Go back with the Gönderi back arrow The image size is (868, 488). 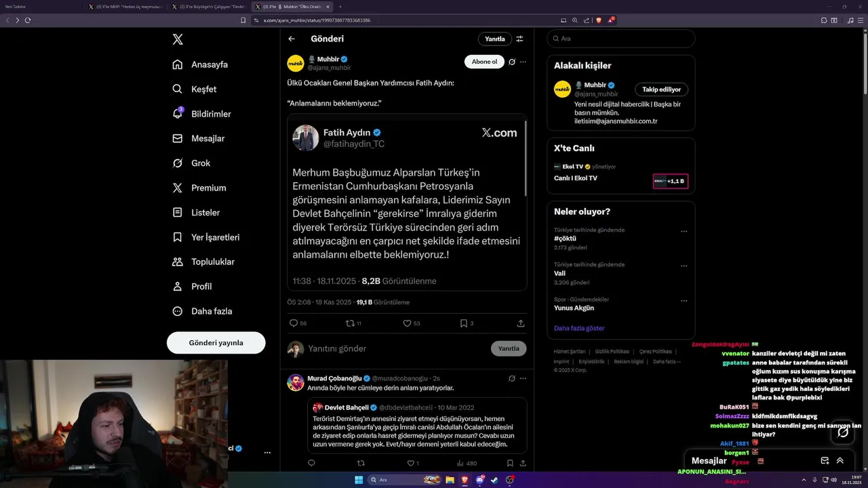[x=292, y=39]
